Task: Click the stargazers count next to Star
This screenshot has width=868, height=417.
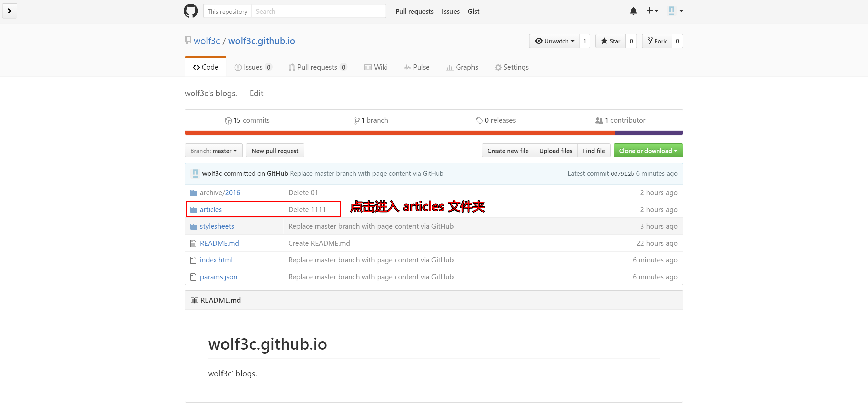Action: point(631,41)
